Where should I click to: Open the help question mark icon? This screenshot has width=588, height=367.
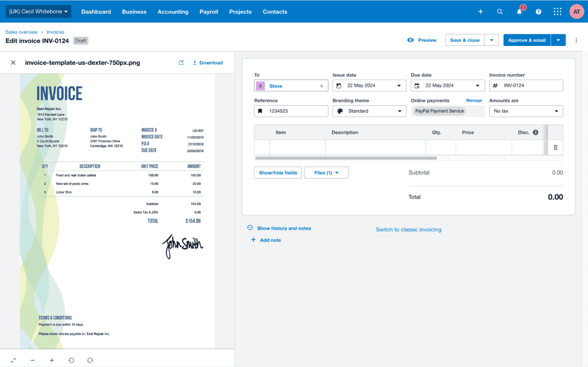[539, 11]
